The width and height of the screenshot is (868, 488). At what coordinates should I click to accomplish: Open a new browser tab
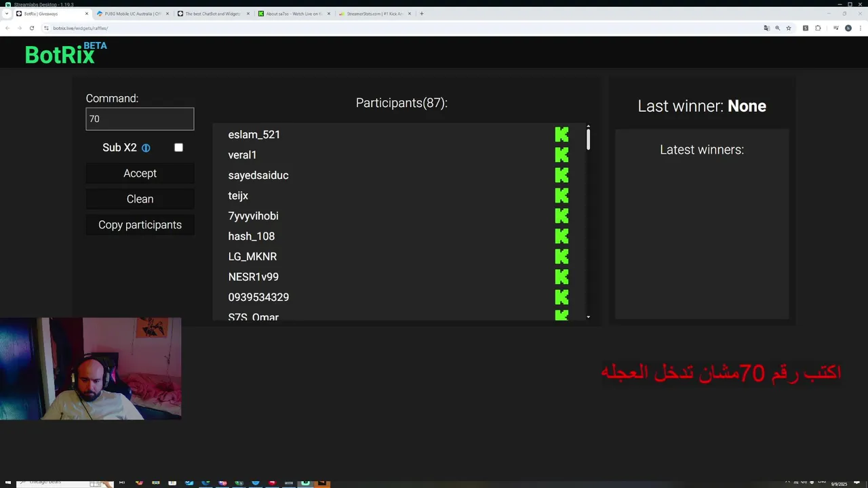[x=421, y=14]
